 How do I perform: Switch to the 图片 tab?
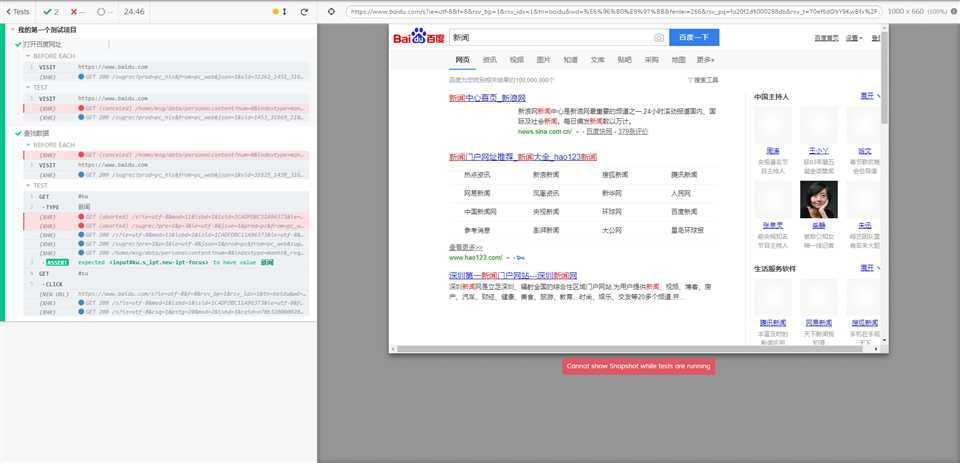(544, 59)
